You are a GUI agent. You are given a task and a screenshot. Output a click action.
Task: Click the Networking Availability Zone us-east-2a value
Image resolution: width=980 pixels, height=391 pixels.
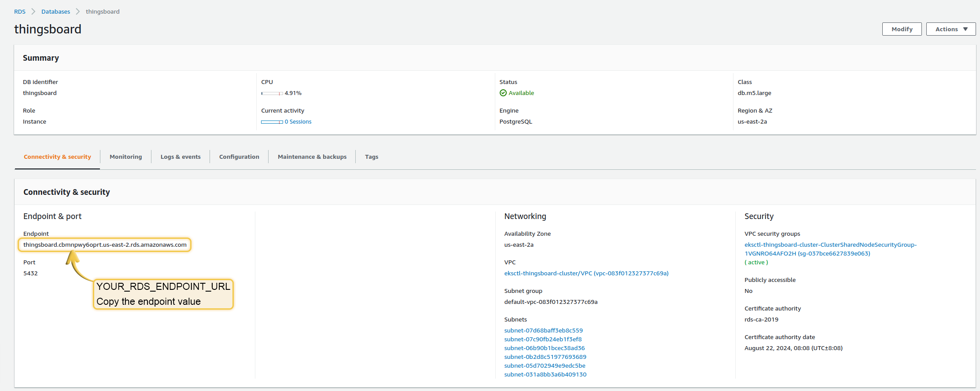(519, 245)
